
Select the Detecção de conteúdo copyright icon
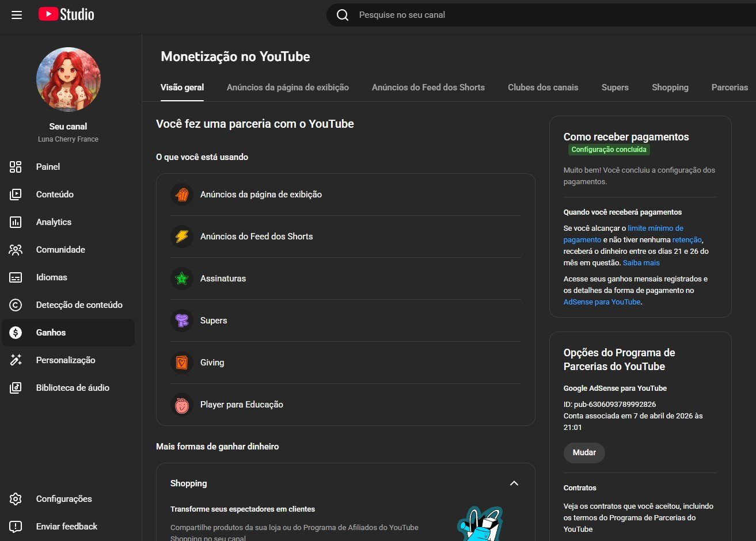coord(16,305)
